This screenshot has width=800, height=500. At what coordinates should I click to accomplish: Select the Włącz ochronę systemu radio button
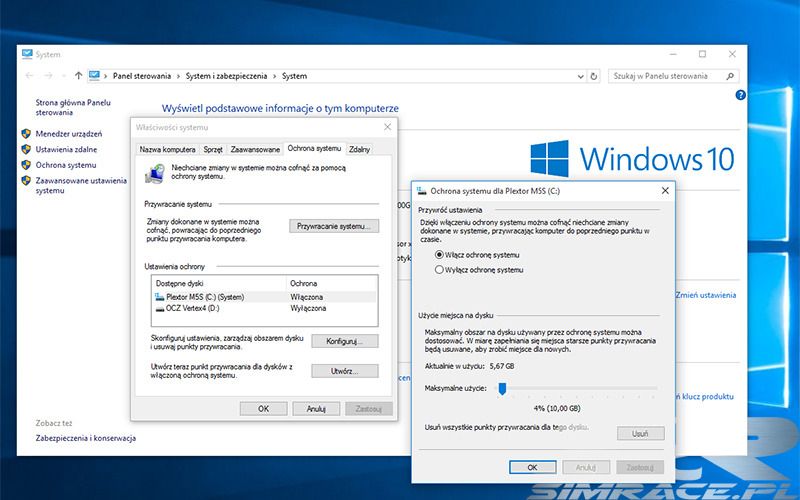tap(440, 255)
